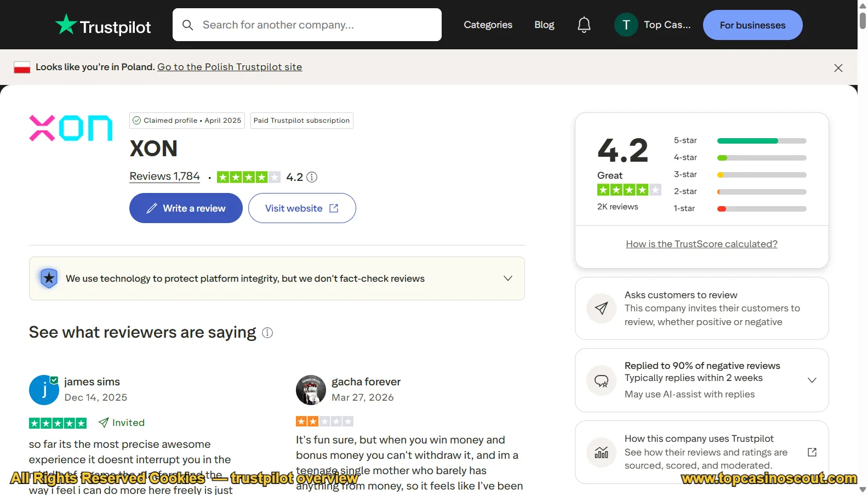Click info icon next to reviewers heading
The width and height of the screenshot is (868, 495).
tap(267, 333)
